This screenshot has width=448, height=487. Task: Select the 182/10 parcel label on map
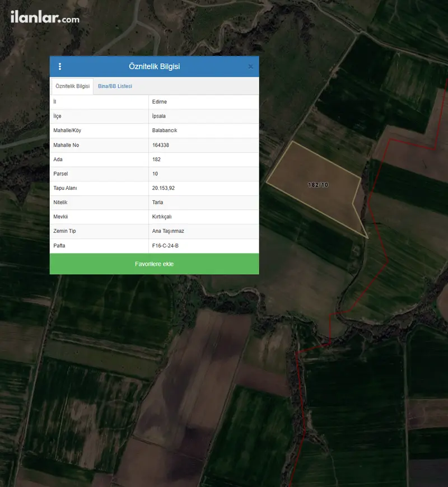click(x=318, y=185)
